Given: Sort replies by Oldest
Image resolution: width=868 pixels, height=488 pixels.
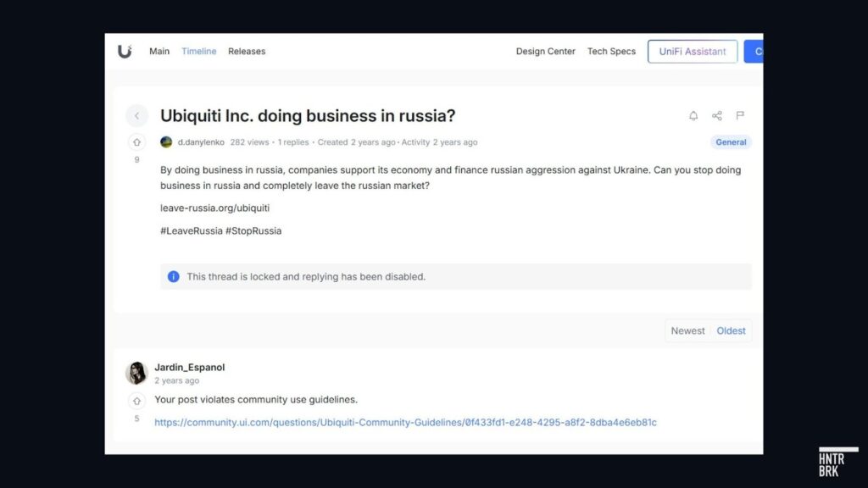Looking at the screenshot, I should [x=731, y=331].
